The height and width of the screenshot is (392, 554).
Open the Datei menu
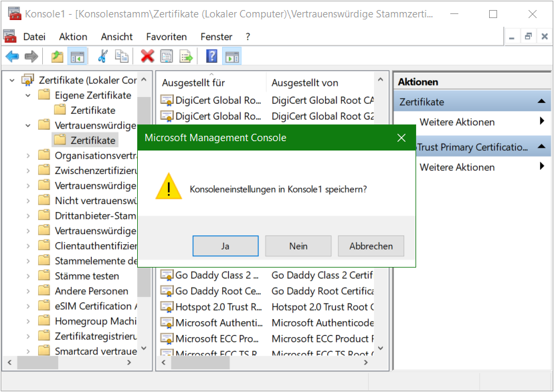tap(33, 36)
